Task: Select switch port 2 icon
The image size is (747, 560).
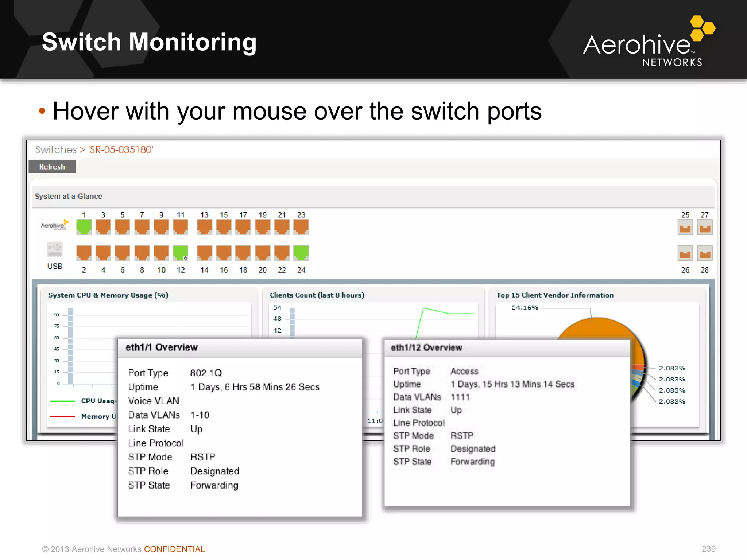Action: [x=84, y=253]
